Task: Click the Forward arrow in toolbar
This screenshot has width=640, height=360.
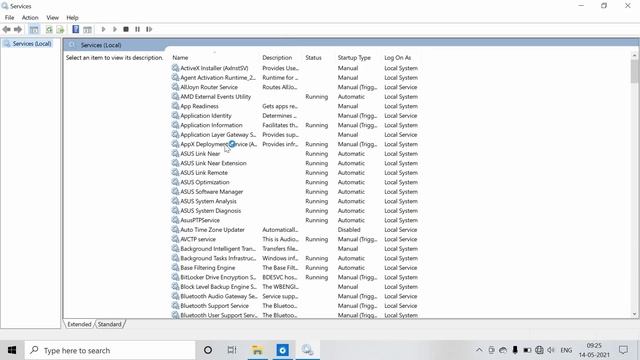Action: [18, 29]
